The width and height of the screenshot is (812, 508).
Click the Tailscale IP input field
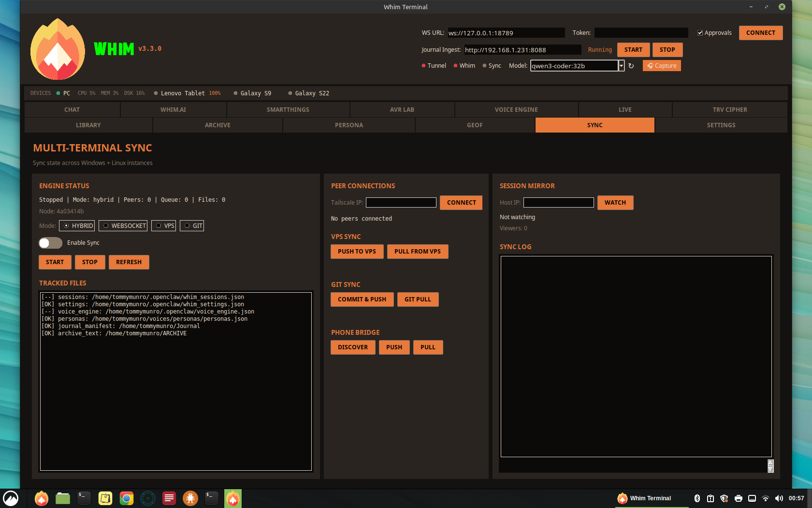pyautogui.click(x=401, y=202)
